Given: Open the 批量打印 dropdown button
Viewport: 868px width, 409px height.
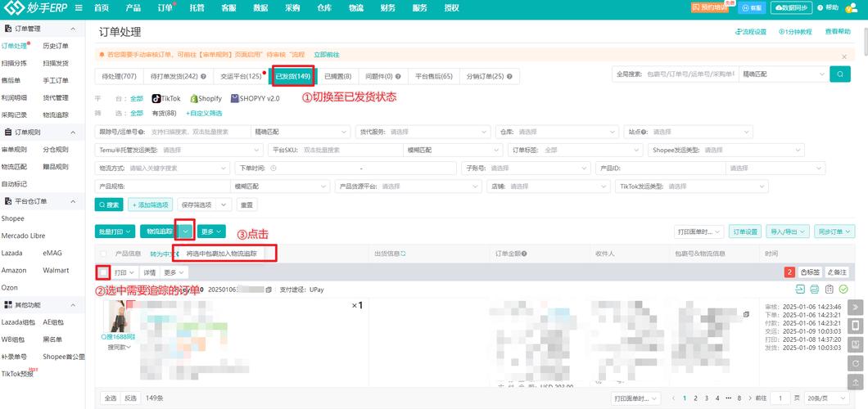Looking at the screenshot, I should 115,231.
